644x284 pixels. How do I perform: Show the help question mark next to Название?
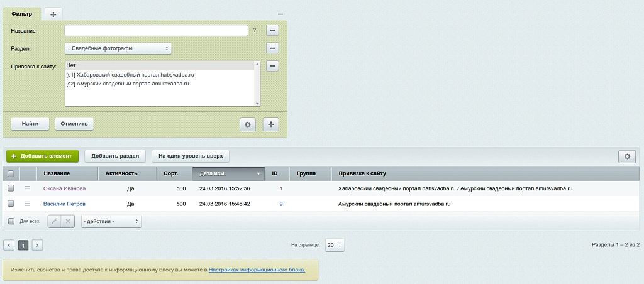click(x=255, y=30)
